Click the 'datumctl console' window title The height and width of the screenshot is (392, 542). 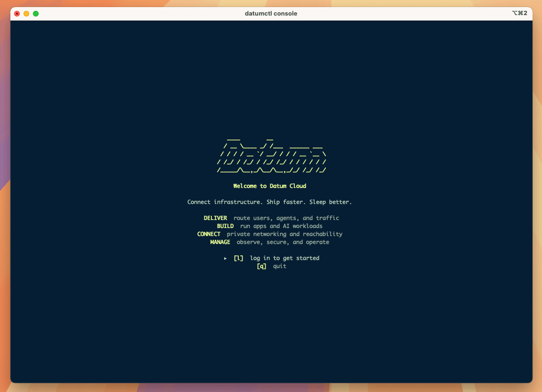pos(271,14)
